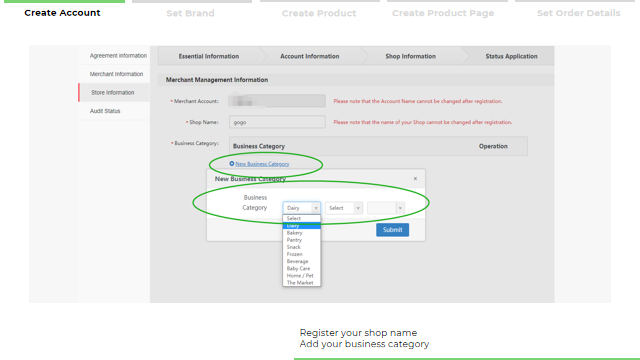
Task: Open the Shop Information tab
Action: pos(410,56)
